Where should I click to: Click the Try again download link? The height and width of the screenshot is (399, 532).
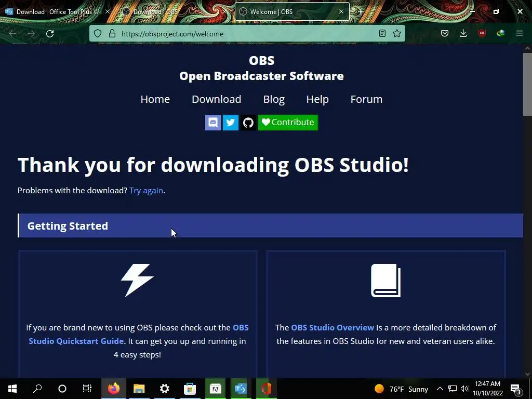click(146, 190)
